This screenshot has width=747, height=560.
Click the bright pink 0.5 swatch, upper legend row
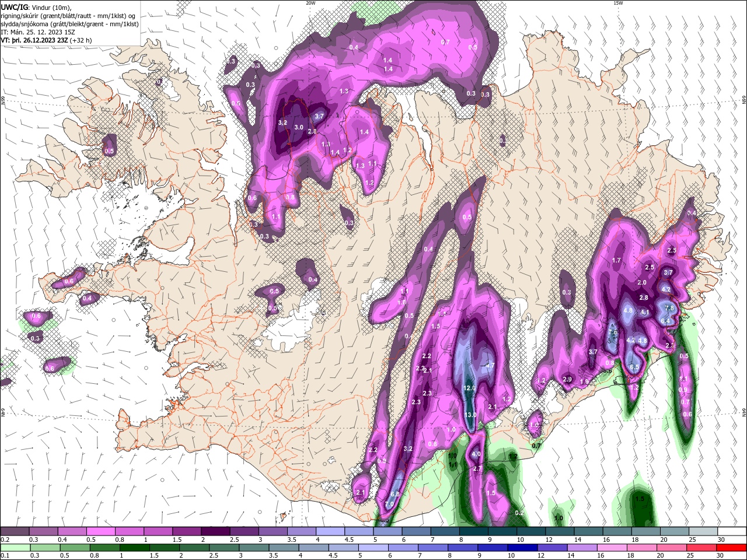tap(100, 531)
